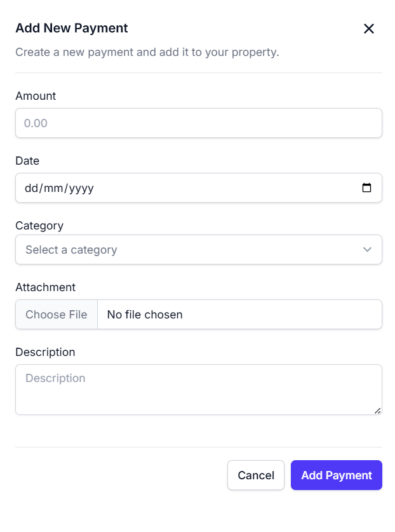Click the Date field label
Image resolution: width=395 pixels, height=532 pixels.
27,161
